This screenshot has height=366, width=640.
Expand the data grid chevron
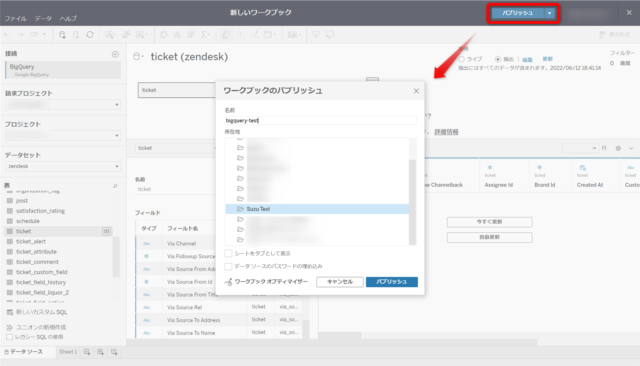coord(631,148)
